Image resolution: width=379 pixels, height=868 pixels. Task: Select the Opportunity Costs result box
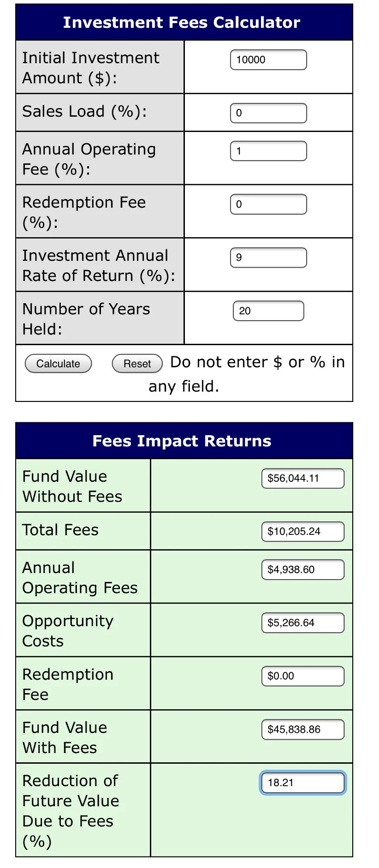coord(303,623)
